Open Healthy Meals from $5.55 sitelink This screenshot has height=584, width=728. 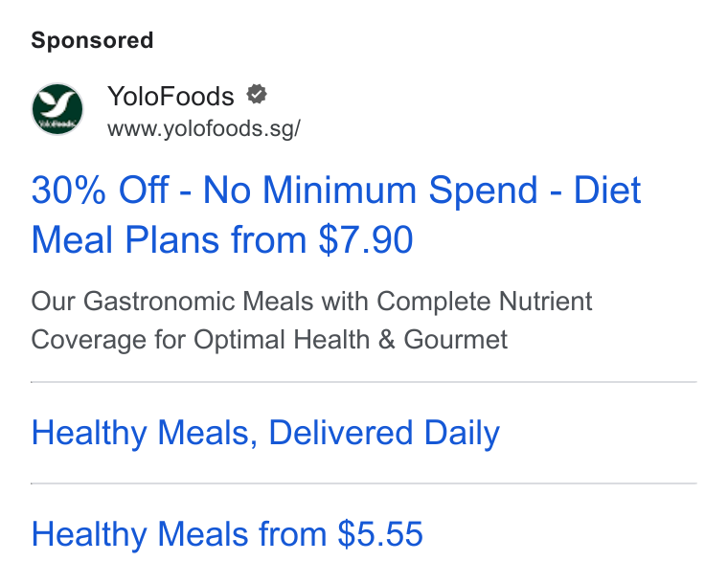[x=227, y=534]
